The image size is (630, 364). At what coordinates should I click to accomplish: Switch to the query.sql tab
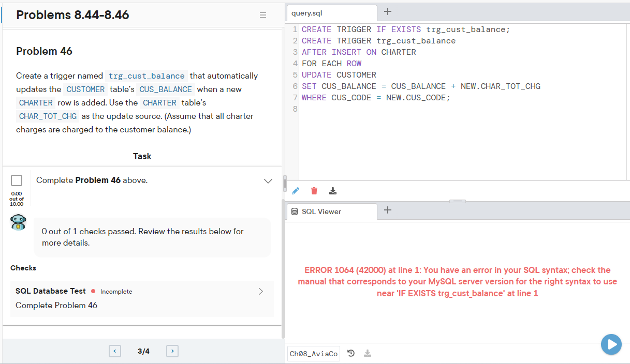332,13
